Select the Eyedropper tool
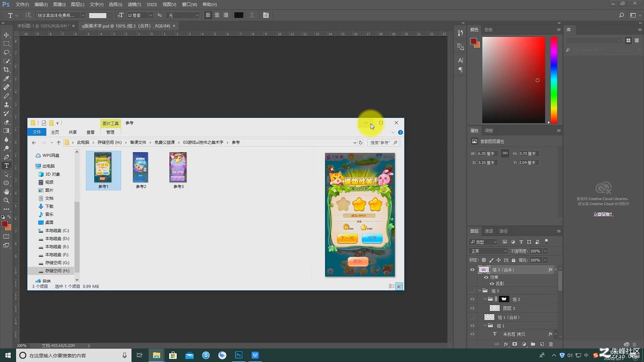This screenshot has height=362, width=644. [x=6, y=78]
